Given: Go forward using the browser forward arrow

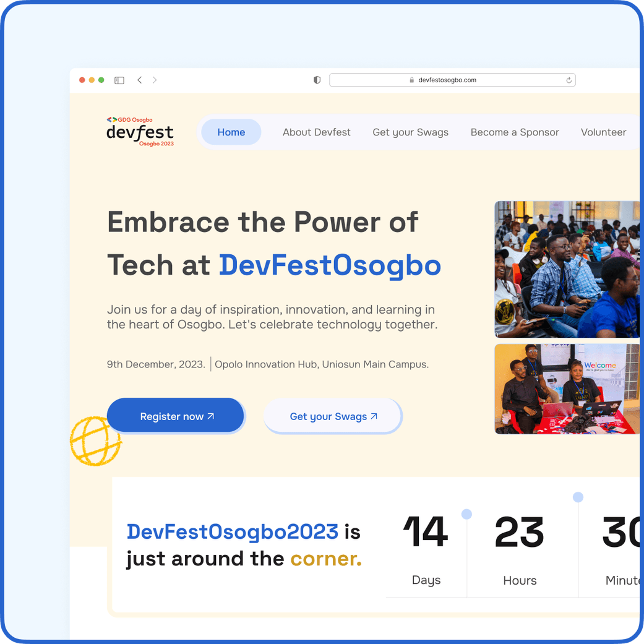Looking at the screenshot, I should pos(155,80).
